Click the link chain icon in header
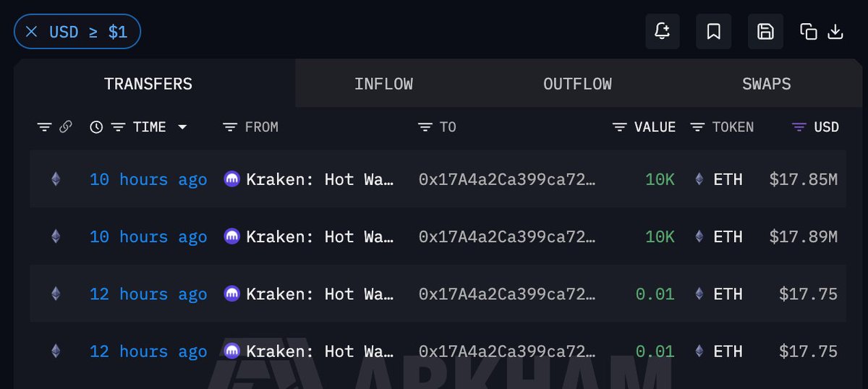 66,127
